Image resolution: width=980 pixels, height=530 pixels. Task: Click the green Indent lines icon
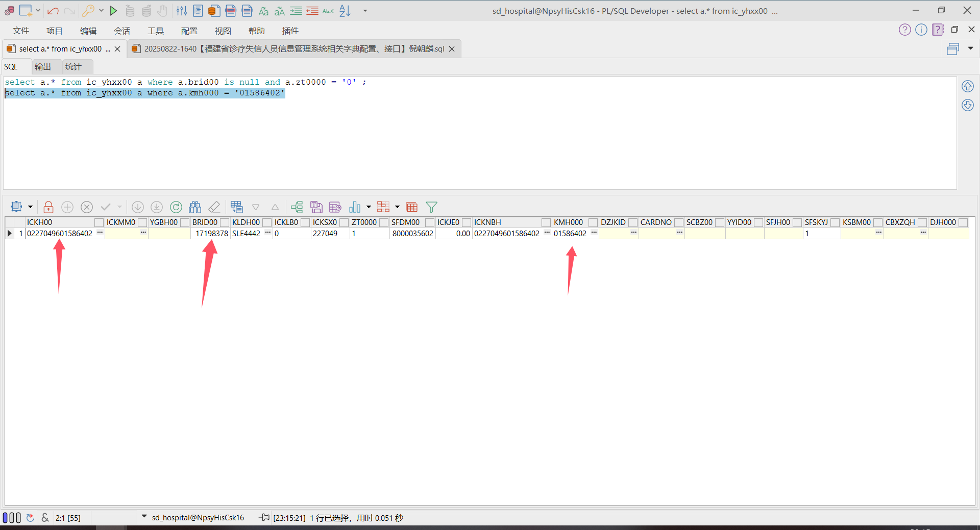tap(296, 11)
